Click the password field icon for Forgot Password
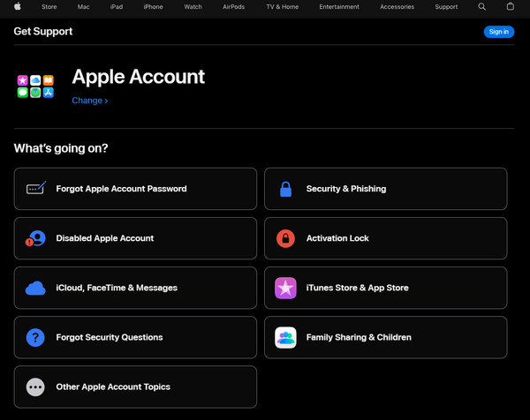Viewport: 530px width, 420px height. 36,188
